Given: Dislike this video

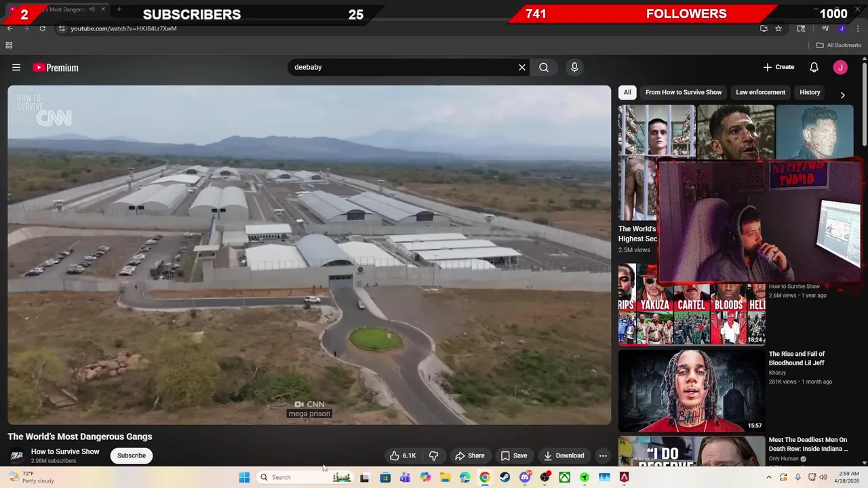Looking at the screenshot, I should tap(434, 455).
